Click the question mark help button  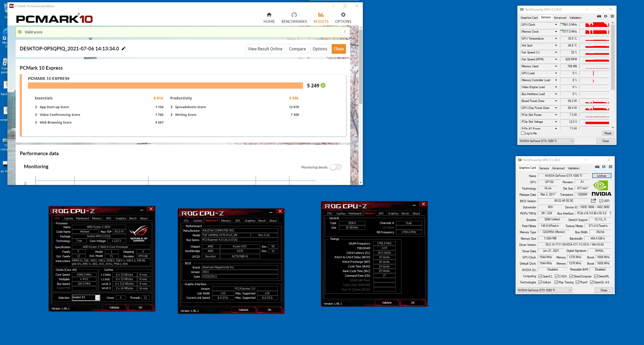345,32
